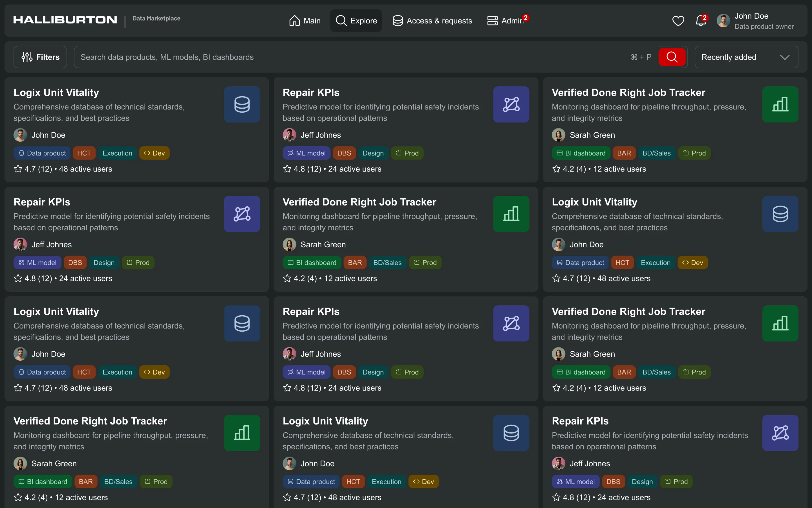Click BI dashboard tag on top-row Verified Done Right Job Tracker

click(x=581, y=153)
